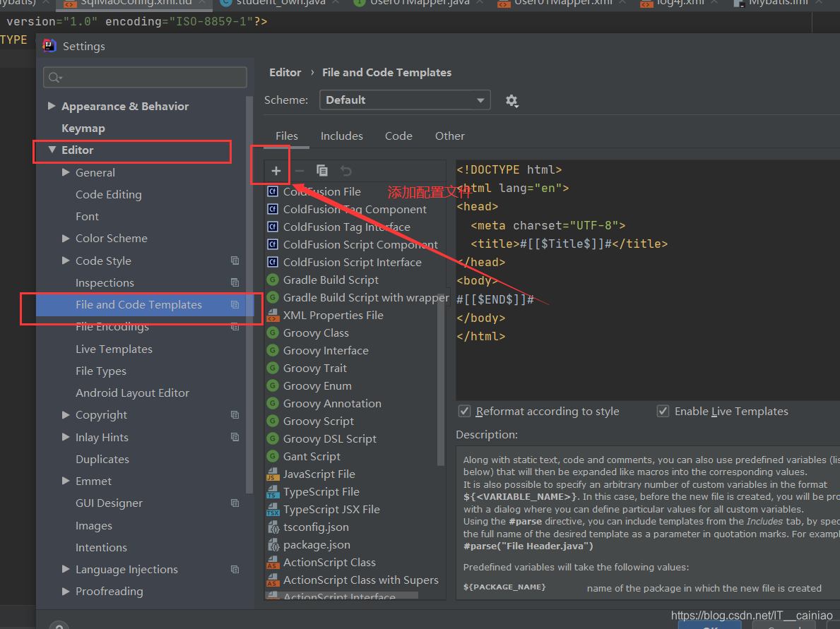
Task: Open Intentions settings page
Action: [x=101, y=548]
